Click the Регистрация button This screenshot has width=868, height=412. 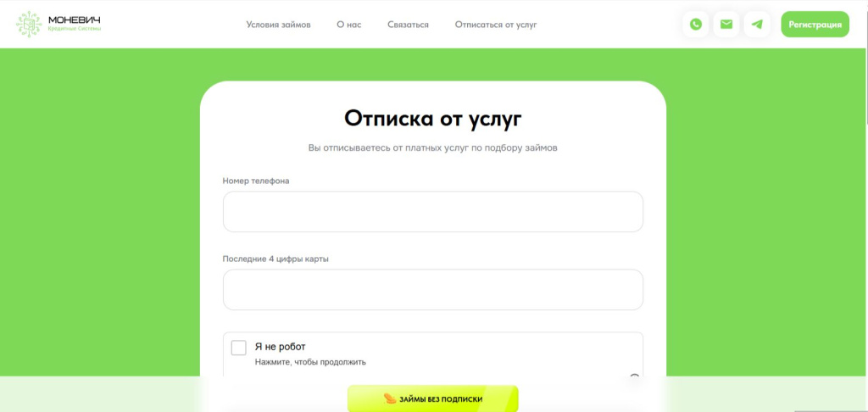815,25
